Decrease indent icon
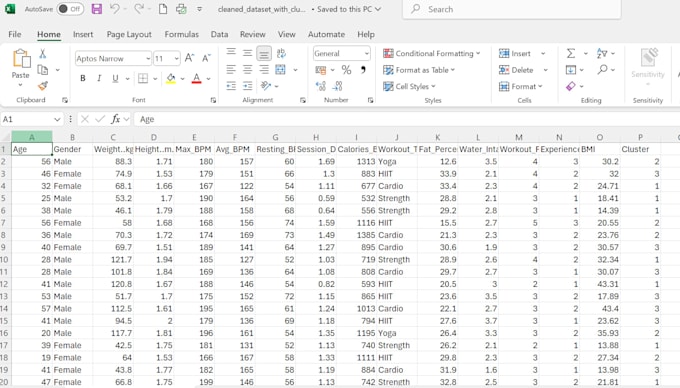This screenshot has height=388, width=680. [x=231, y=86]
